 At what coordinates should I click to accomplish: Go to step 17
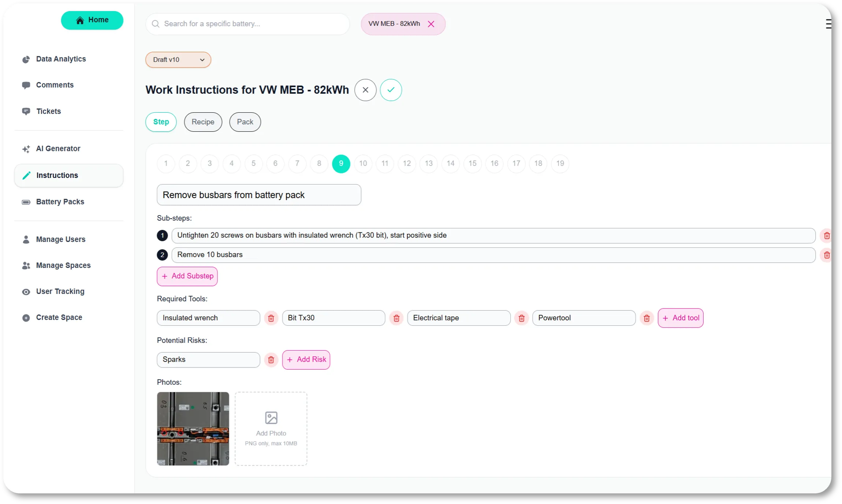pos(516,164)
